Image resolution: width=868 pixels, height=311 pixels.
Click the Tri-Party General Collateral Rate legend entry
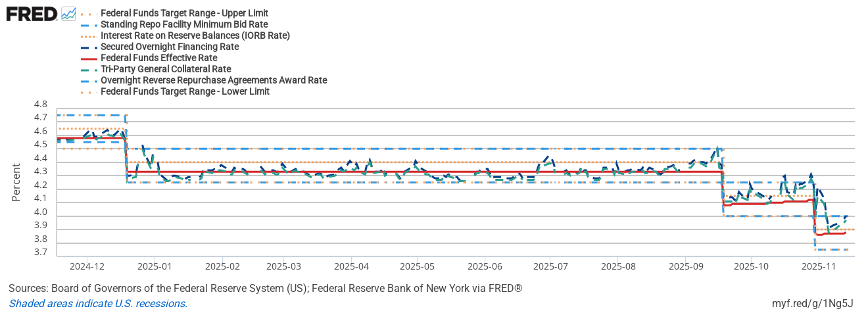click(x=166, y=69)
